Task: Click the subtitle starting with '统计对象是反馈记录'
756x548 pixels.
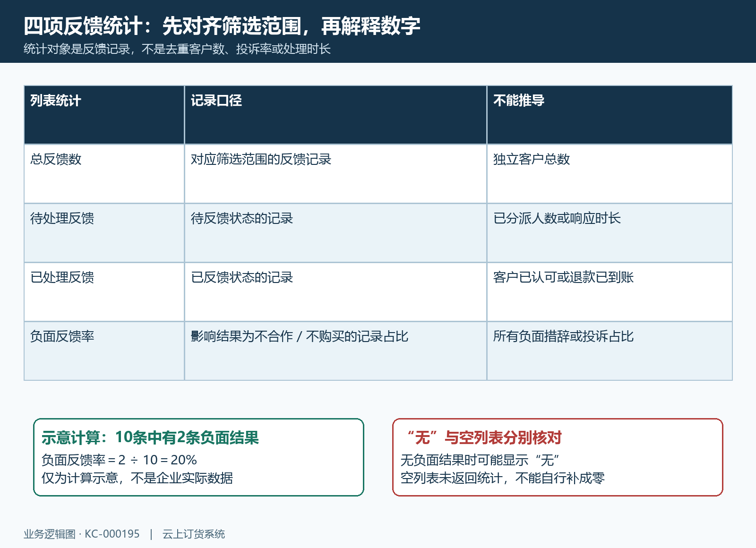Action: point(177,49)
